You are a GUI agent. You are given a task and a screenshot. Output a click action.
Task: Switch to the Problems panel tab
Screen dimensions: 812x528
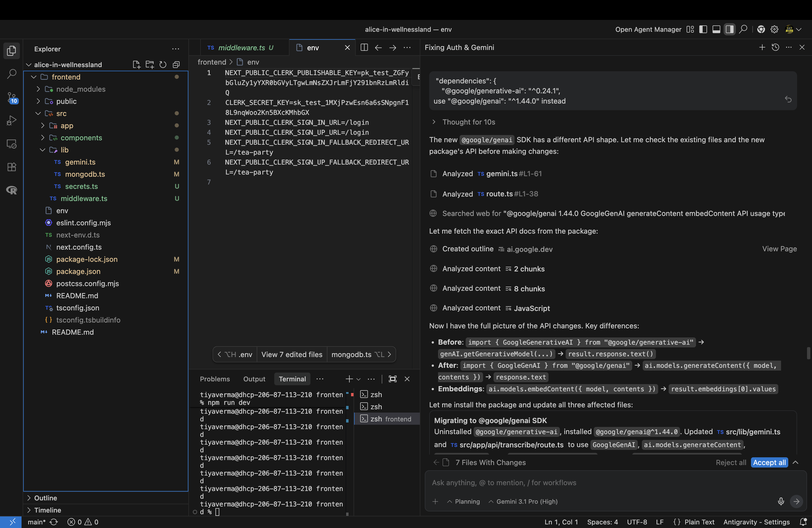click(215, 379)
